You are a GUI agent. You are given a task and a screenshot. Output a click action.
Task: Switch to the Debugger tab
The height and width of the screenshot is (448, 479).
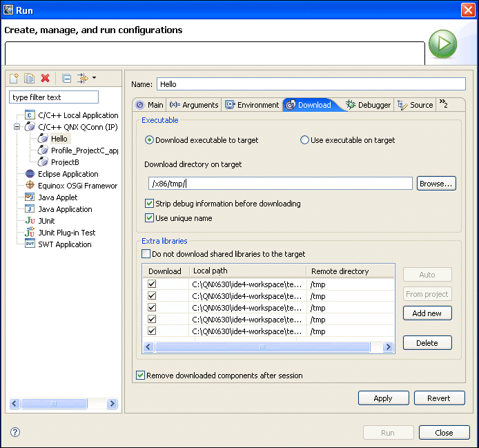(368, 105)
